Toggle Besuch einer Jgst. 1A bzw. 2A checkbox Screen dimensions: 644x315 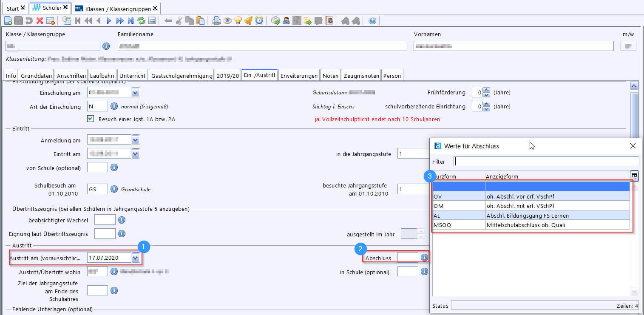(91, 119)
